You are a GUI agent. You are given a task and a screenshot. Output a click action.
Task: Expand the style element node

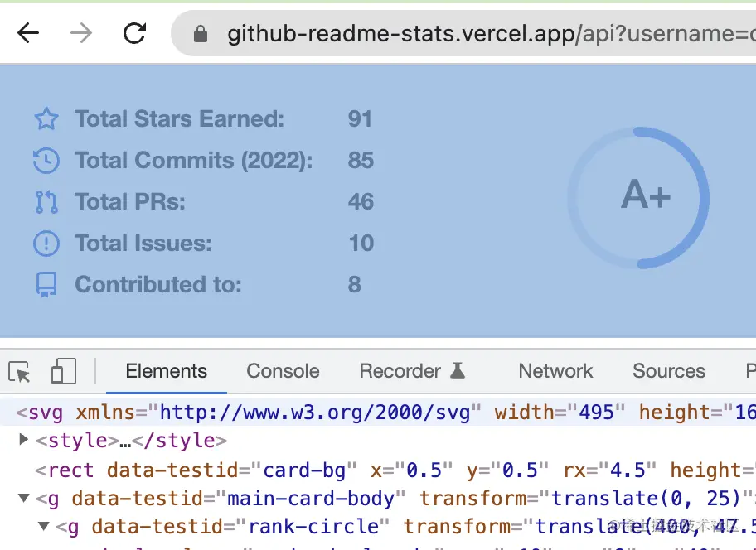pos(22,439)
